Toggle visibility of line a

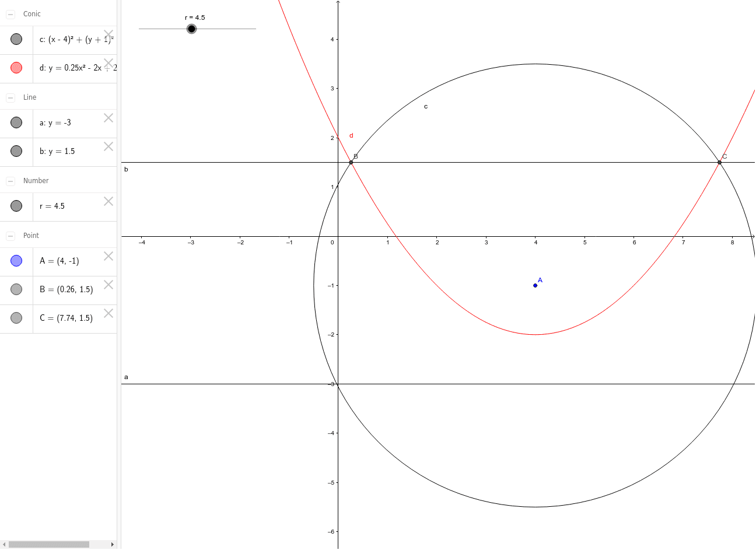16,122
